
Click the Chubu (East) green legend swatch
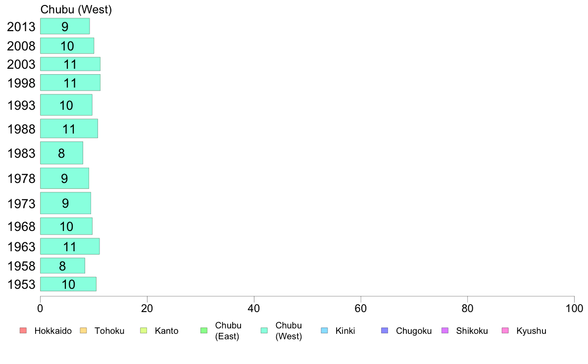204,330
